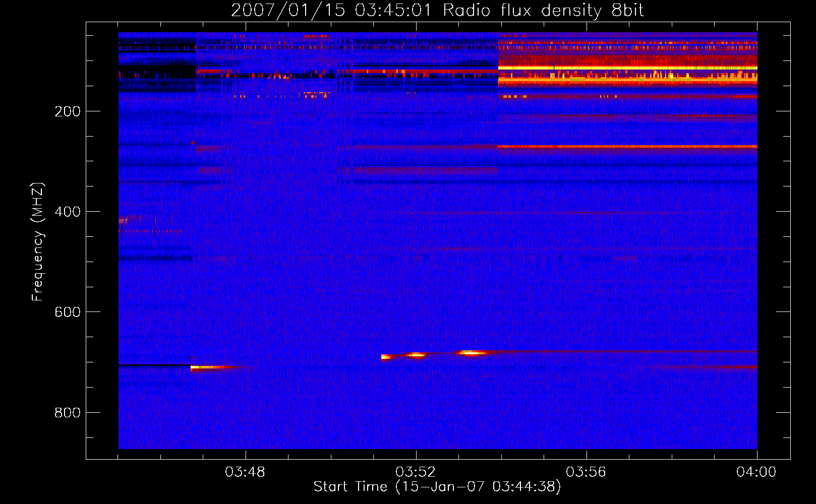Click the "Start Time (15-Jan-07 03:44:38)" axis label
This screenshot has width=816, height=504.
[437, 487]
